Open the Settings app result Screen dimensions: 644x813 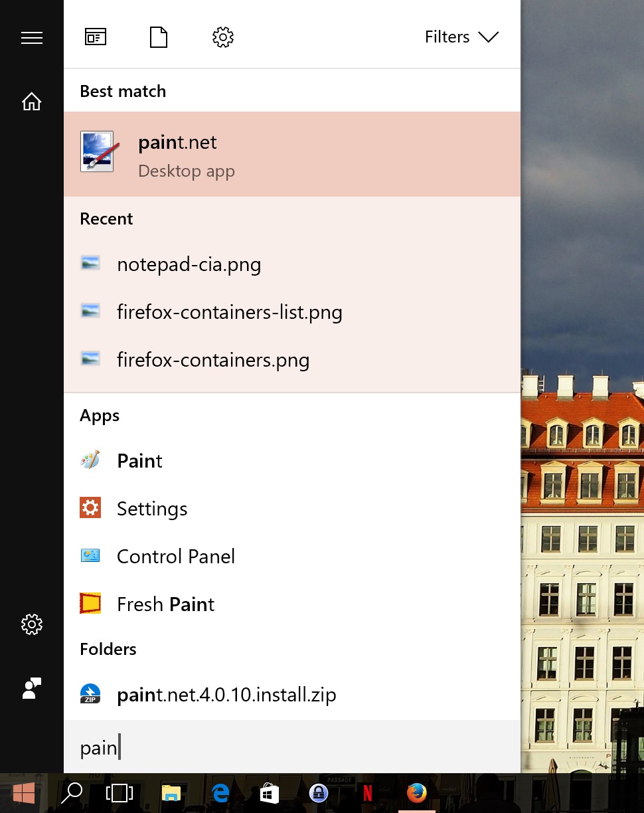pyautogui.click(x=292, y=509)
